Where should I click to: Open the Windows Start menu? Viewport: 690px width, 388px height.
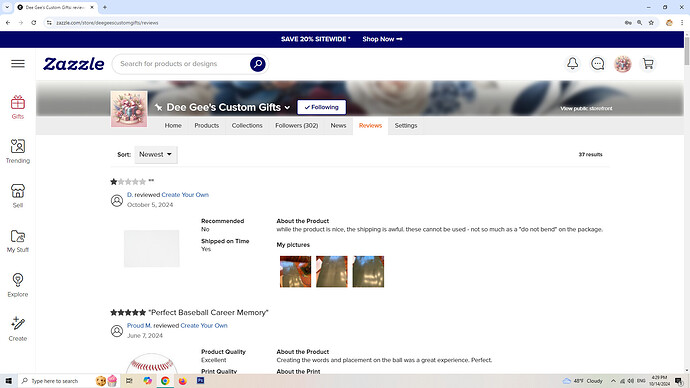coord(8,381)
